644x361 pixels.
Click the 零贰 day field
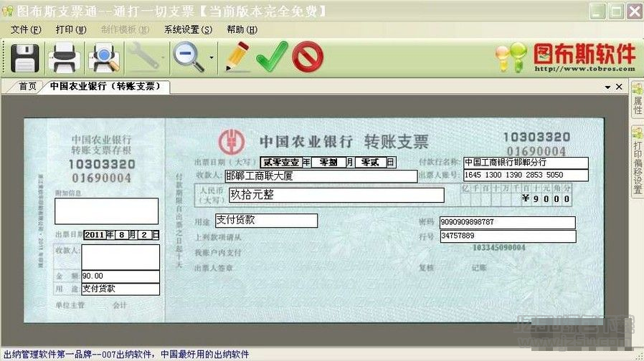tap(370, 163)
